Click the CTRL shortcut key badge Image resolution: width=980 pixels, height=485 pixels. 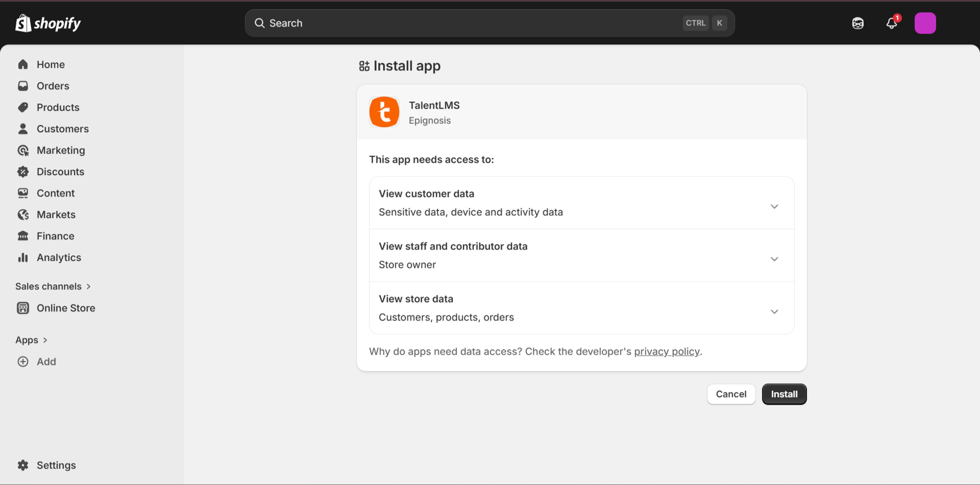click(696, 23)
